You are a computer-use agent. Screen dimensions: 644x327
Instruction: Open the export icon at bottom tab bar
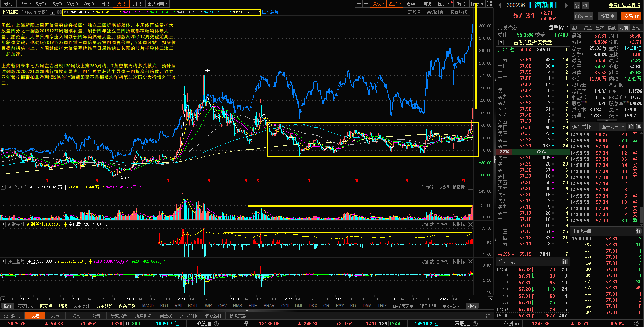[x=489, y=316]
